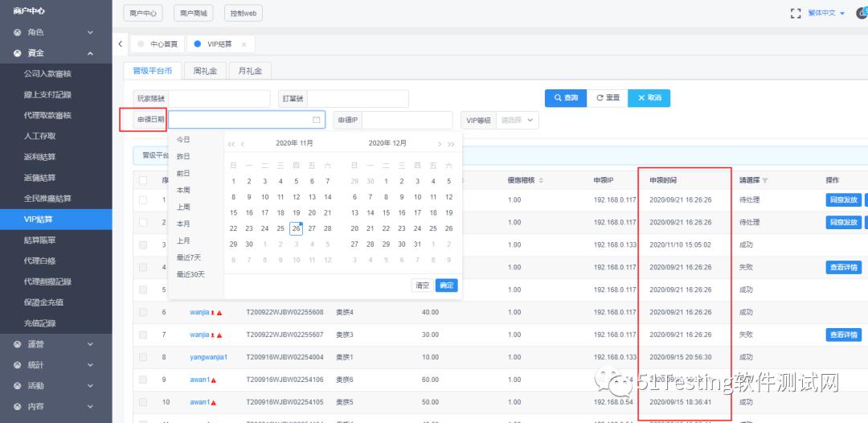
Task: Collapse sidebar with the left arrow icon
Action: coord(121,43)
